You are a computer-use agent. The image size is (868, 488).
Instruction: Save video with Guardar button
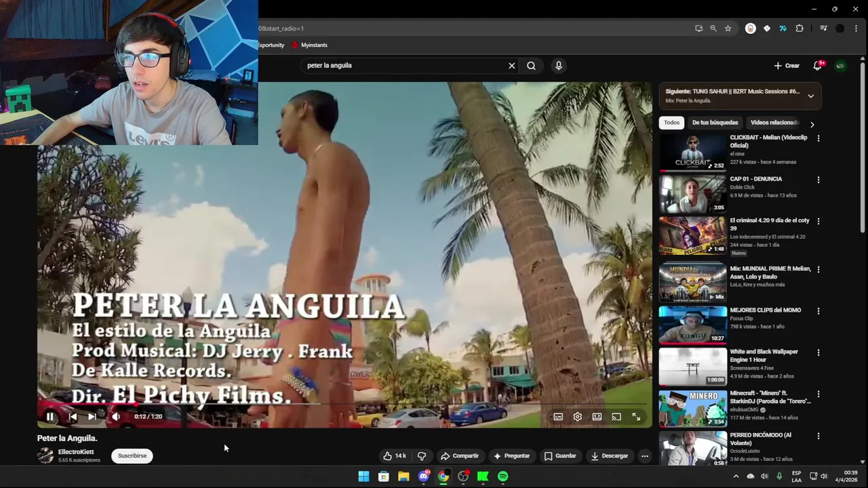(560, 456)
